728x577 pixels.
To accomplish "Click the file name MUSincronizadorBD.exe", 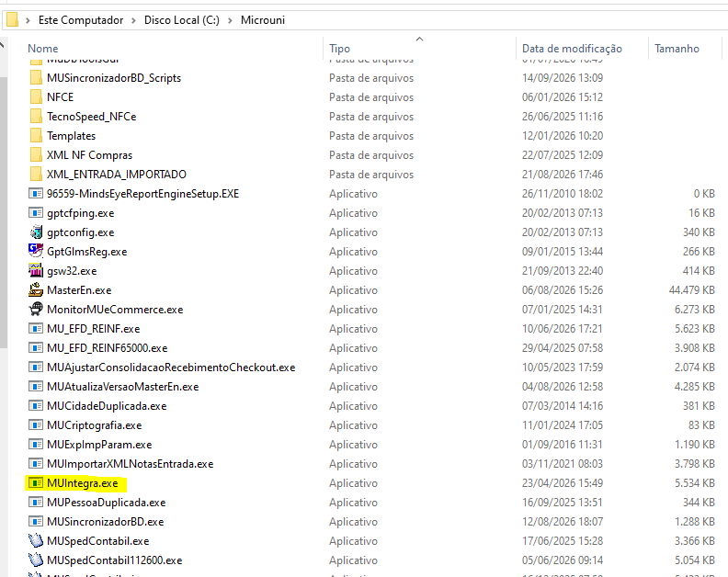I will pos(106,522).
